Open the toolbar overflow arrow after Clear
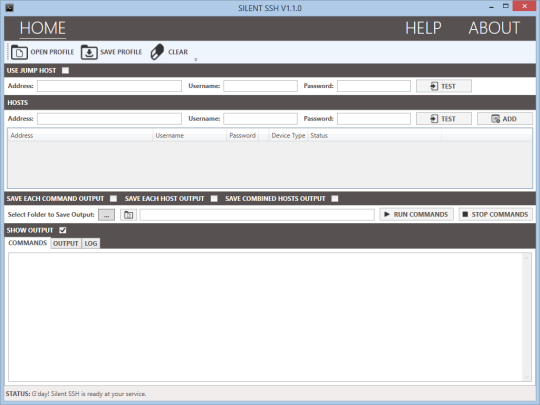 tap(196, 59)
